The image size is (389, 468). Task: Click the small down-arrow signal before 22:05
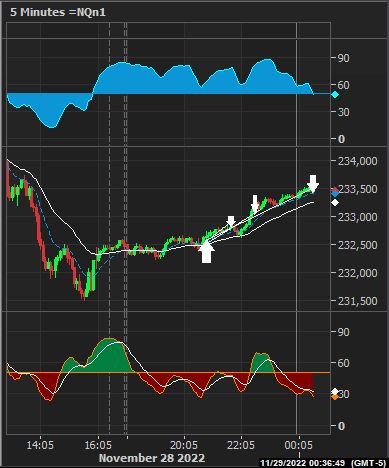(x=231, y=222)
